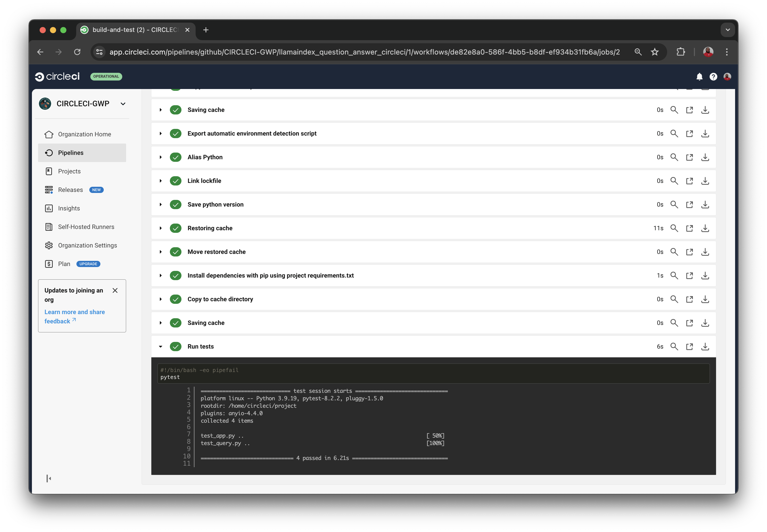Image resolution: width=767 pixels, height=532 pixels.
Task: Click the OPERATIONAL status badge
Action: pos(106,76)
